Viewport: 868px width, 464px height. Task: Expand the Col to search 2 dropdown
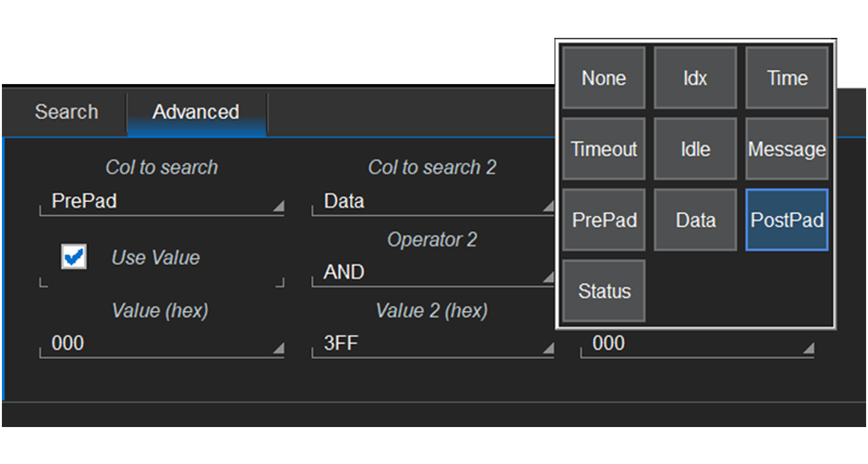point(432,202)
